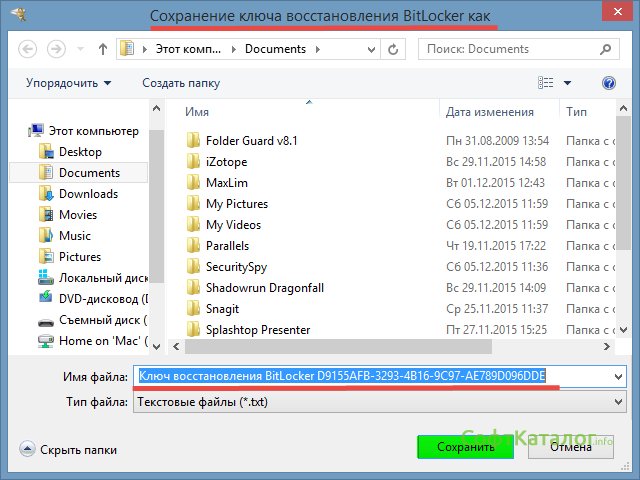Click the Help question mark icon

click(x=608, y=83)
